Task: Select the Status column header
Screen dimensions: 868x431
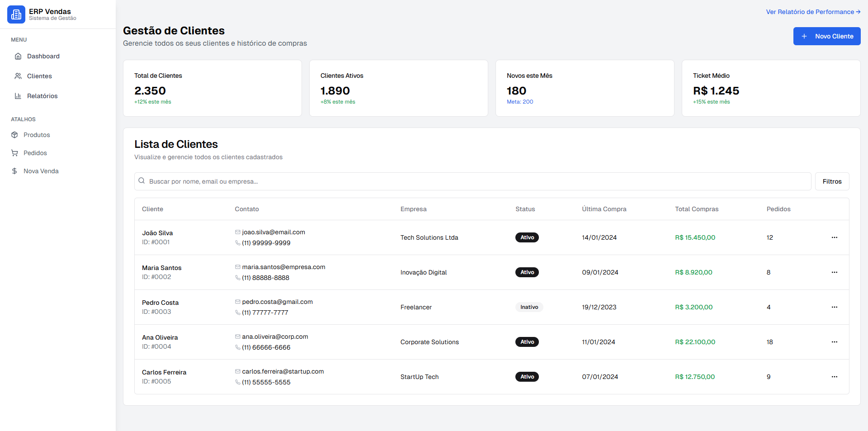Action: pos(525,209)
